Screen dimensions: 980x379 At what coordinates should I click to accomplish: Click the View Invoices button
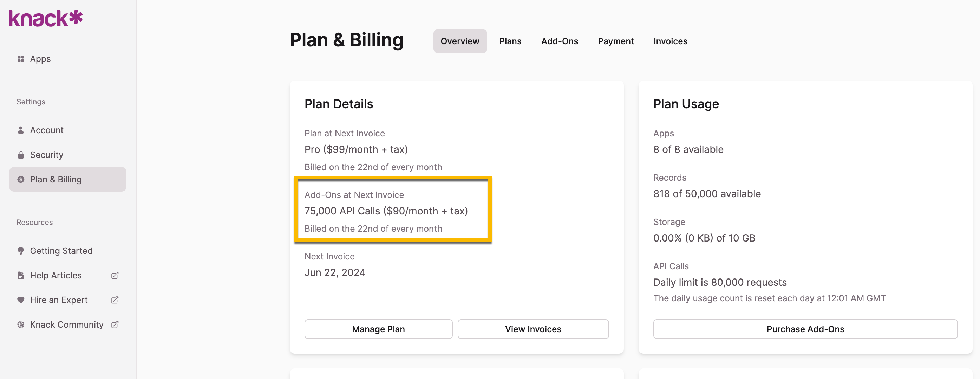pos(533,329)
